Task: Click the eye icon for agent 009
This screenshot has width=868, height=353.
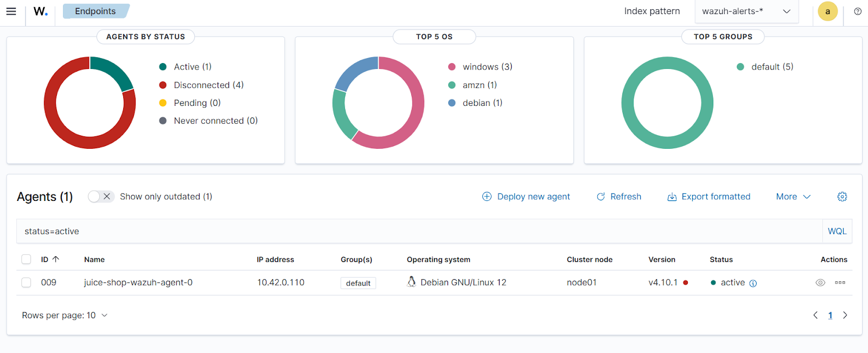Action: tap(820, 282)
